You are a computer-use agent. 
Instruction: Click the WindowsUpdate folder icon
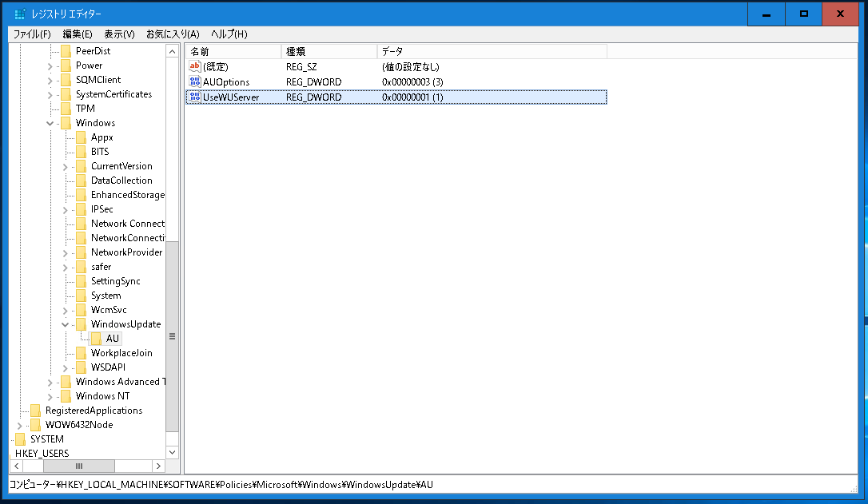click(81, 323)
